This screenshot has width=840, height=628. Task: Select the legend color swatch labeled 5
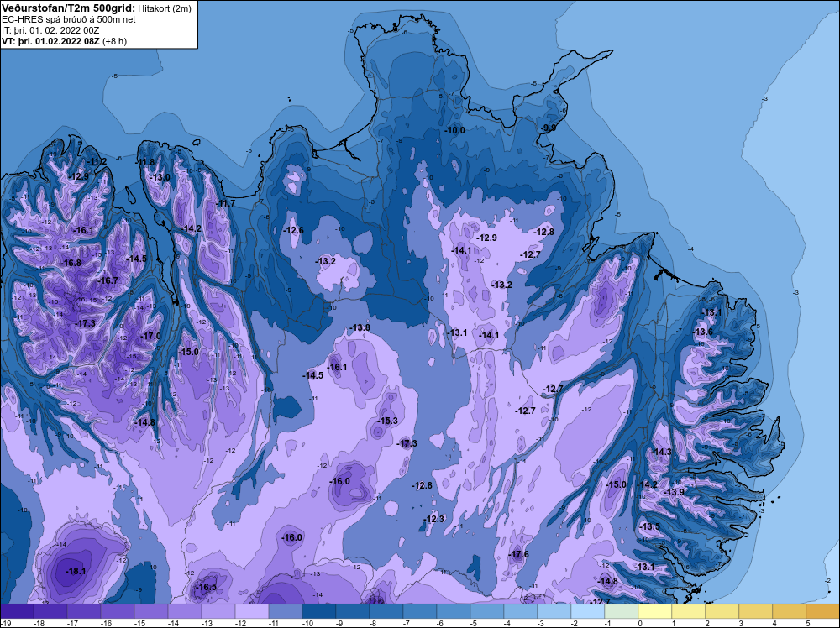coord(823,611)
